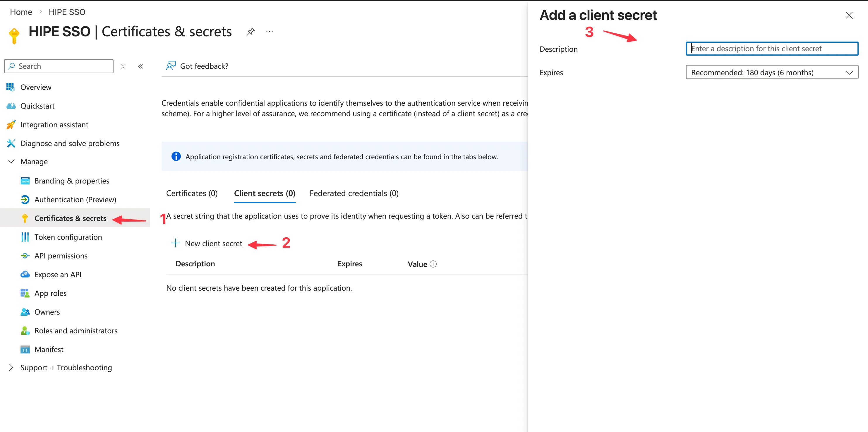Open the Quickstart page

point(37,105)
